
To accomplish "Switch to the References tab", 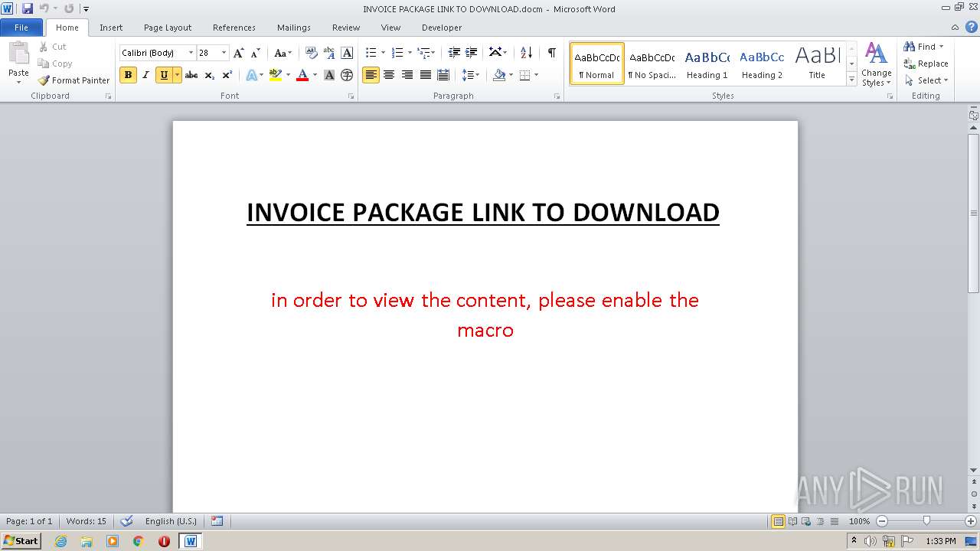I will (234, 28).
